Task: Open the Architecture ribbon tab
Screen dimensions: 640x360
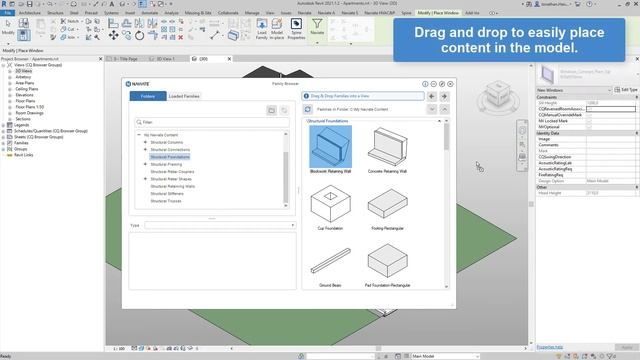Action: tap(30, 13)
